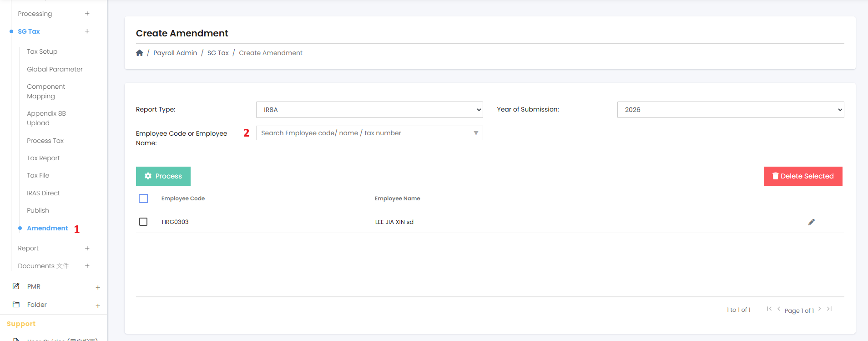This screenshot has height=341, width=868.
Task: Click the next page arrow
Action: click(820, 309)
